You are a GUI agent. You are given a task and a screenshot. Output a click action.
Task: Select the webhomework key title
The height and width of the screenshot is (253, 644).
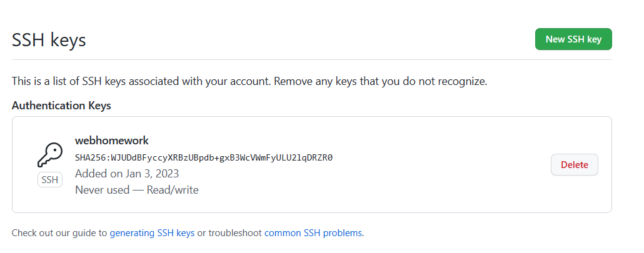[111, 141]
